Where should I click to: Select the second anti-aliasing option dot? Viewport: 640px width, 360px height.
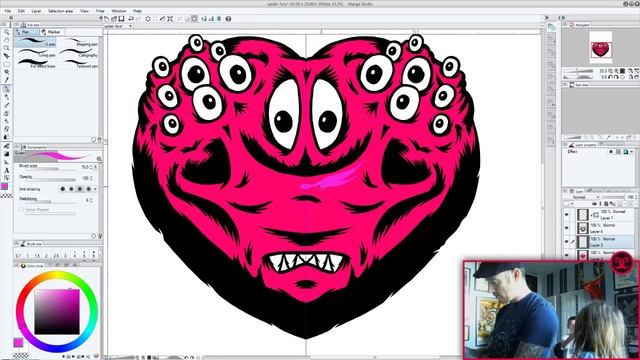point(71,189)
